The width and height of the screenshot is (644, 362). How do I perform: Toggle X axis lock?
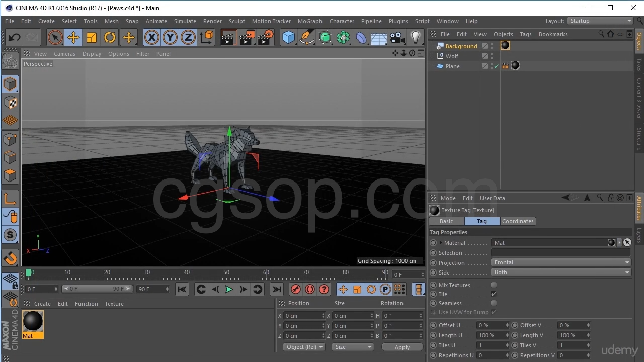click(151, 38)
